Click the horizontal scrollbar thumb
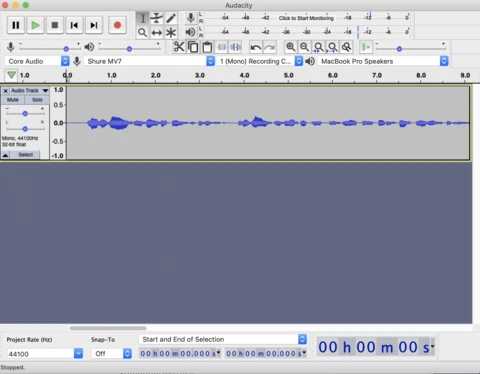 (108, 328)
